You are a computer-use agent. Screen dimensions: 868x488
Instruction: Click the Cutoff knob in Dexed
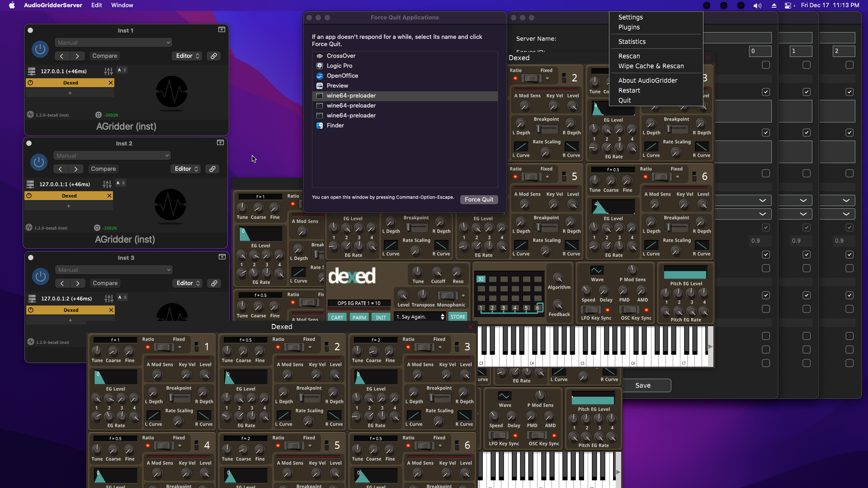(x=438, y=272)
